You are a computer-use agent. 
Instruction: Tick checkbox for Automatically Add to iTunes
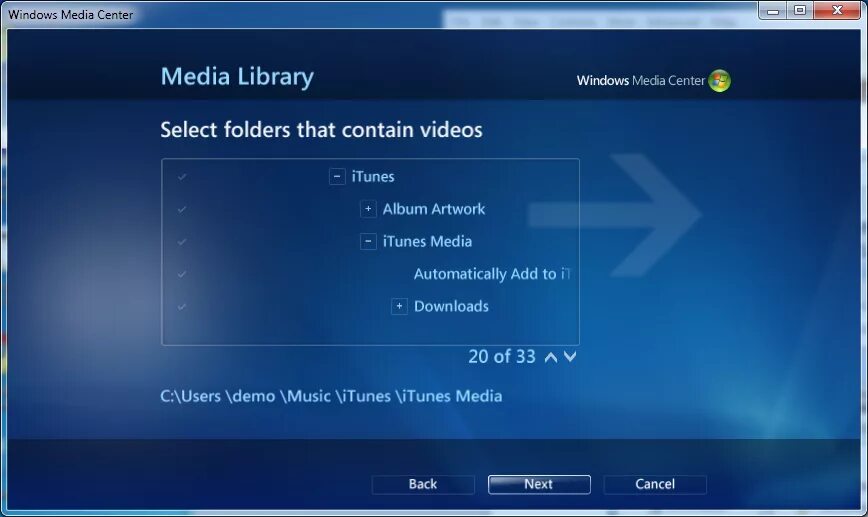[182, 274]
